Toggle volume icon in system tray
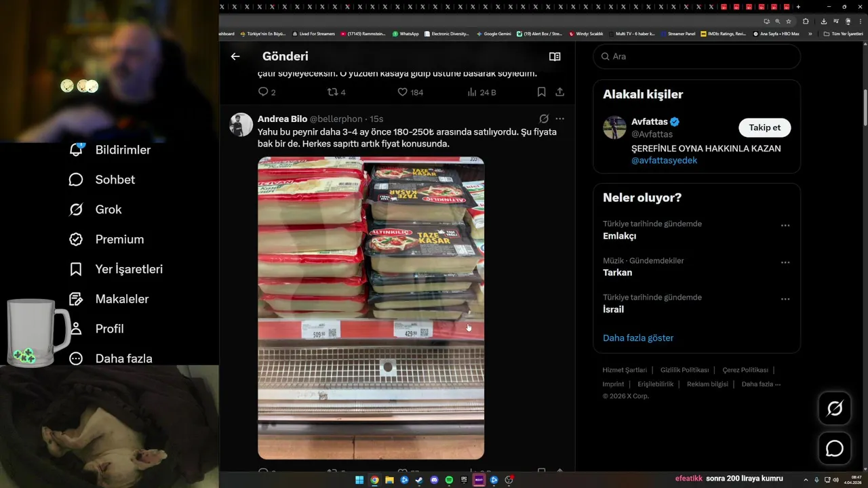The width and height of the screenshot is (868, 488). pos(836,480)
